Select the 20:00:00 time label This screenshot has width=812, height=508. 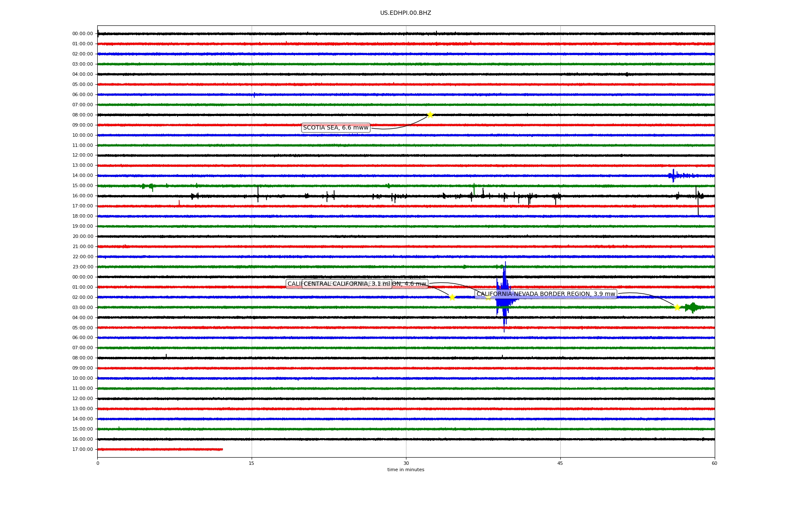click(82, 237)
